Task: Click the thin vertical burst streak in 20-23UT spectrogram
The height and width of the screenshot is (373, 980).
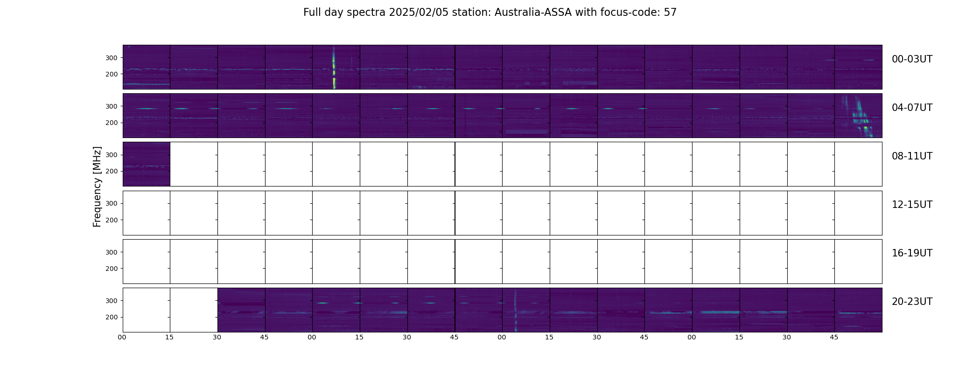Action: pyautogui.click(x=515, y=310)
